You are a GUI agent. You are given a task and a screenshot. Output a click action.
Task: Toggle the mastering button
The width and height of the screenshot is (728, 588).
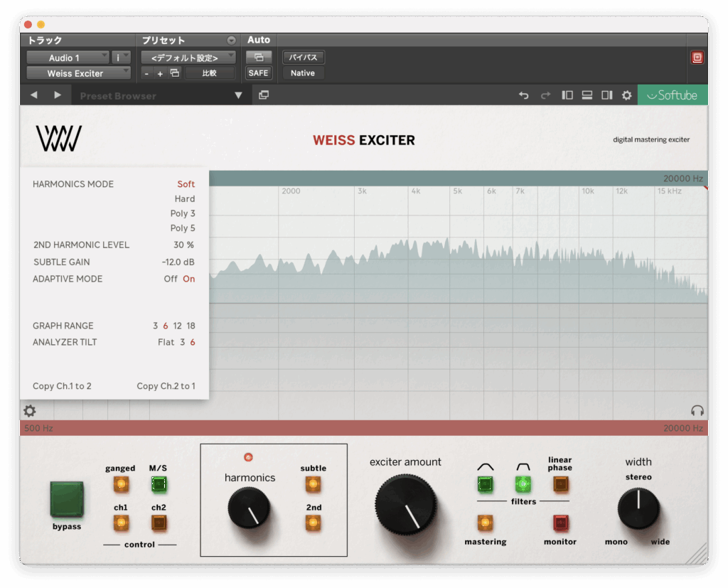[485, 523]
